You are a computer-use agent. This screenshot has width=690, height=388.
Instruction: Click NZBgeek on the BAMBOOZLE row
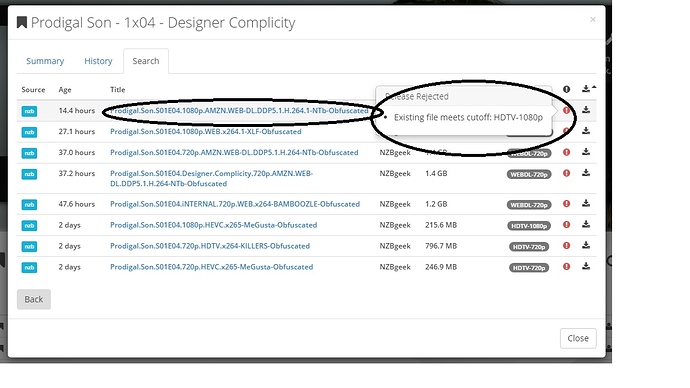coord(395,204)
